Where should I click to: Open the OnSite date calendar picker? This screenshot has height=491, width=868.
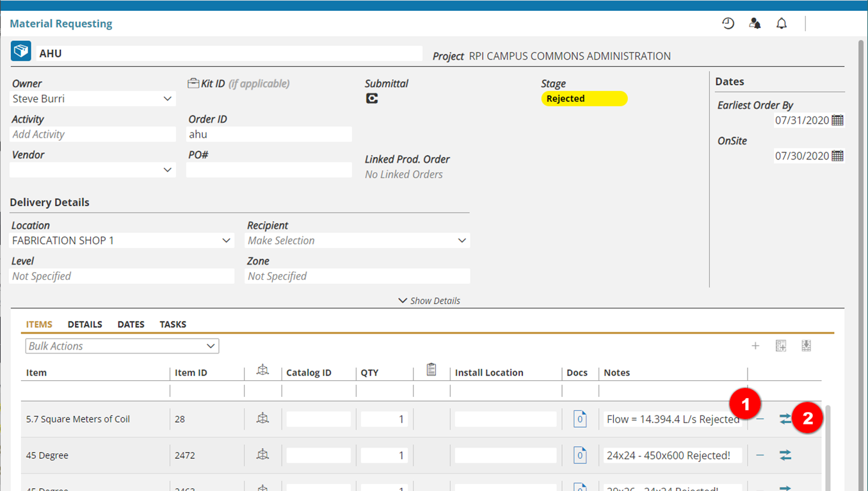click(837, 156)
